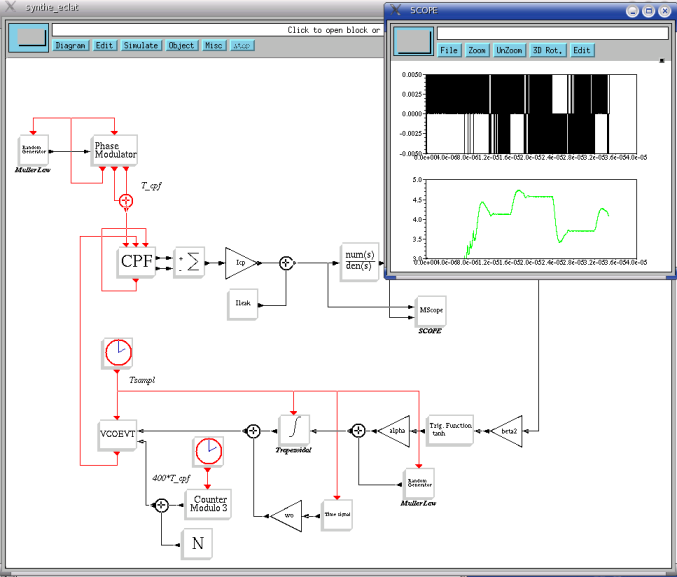
Task: Select the Ileak block
Action: [243, 304]
